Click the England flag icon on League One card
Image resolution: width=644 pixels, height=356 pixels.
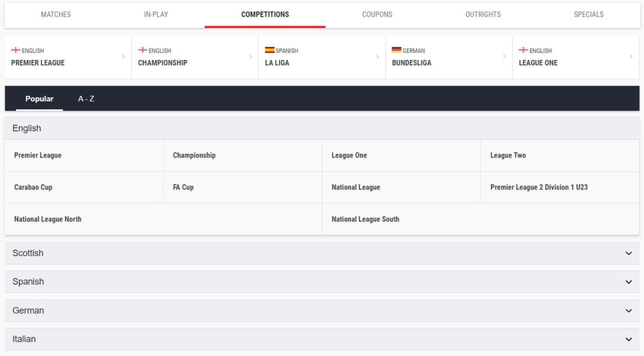[x=524, y=50]
